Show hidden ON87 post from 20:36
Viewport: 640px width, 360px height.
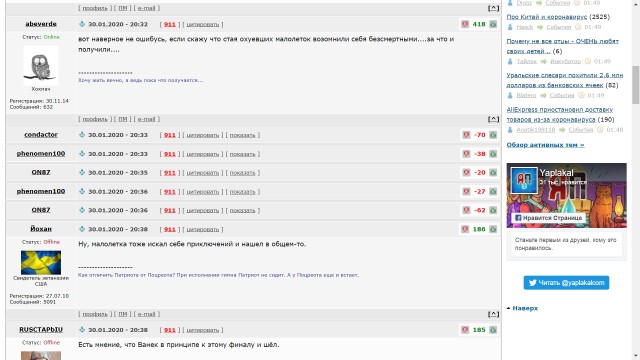pyautogui.click(x=242, y=211)
